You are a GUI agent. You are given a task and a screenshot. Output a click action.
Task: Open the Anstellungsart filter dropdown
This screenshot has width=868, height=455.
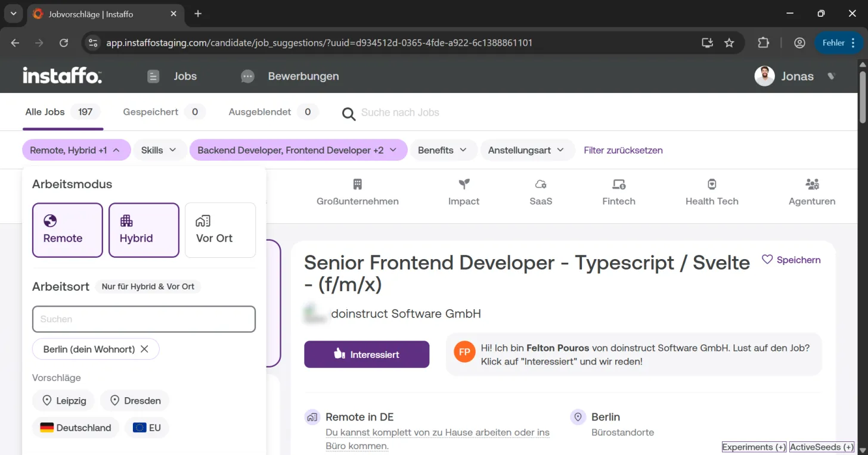(526, 150)
